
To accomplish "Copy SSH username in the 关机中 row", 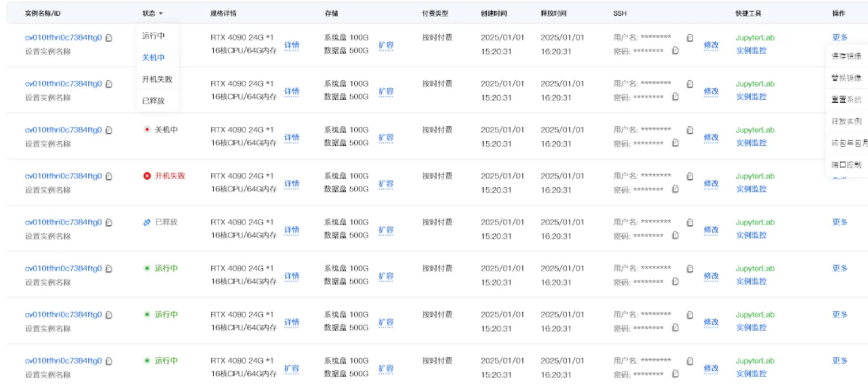I will point(690,130).
